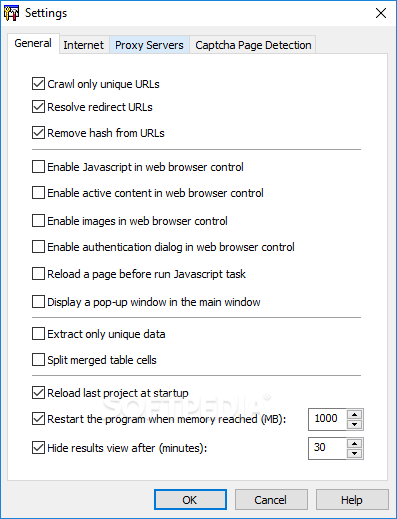Confirm settings with OK button

click(190, 500)
